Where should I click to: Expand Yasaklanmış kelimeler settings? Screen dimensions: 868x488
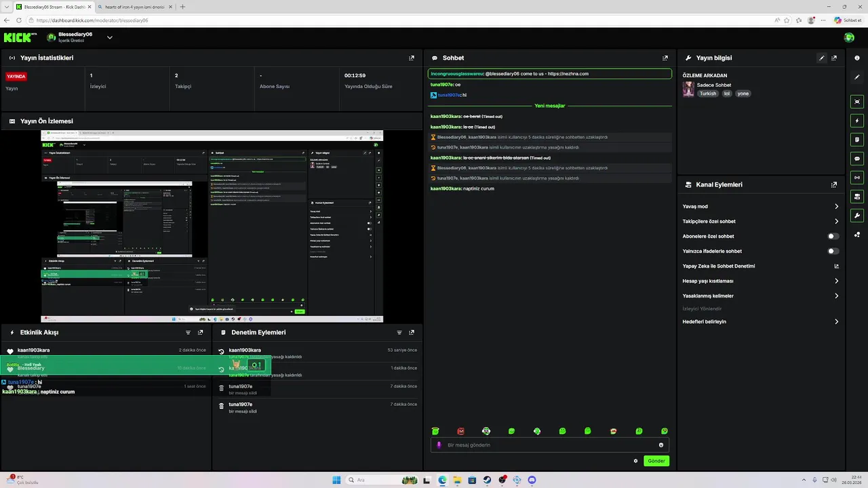tap(836, 296)
